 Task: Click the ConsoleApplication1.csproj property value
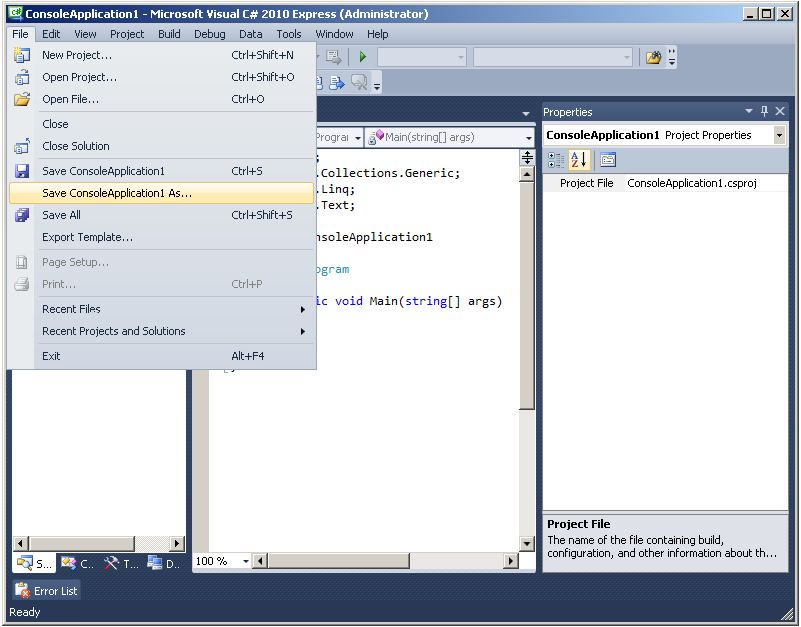click(x=692, y=183)
